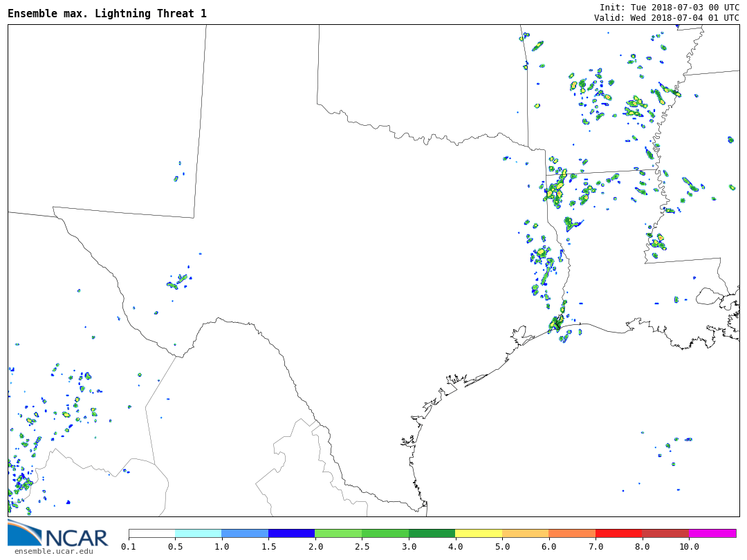
Task: Click the 4.0 label under the color bar
Action: 455,547
